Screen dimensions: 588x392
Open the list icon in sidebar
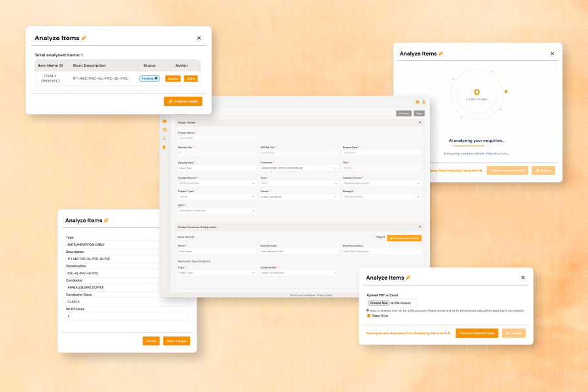point(165,138)
